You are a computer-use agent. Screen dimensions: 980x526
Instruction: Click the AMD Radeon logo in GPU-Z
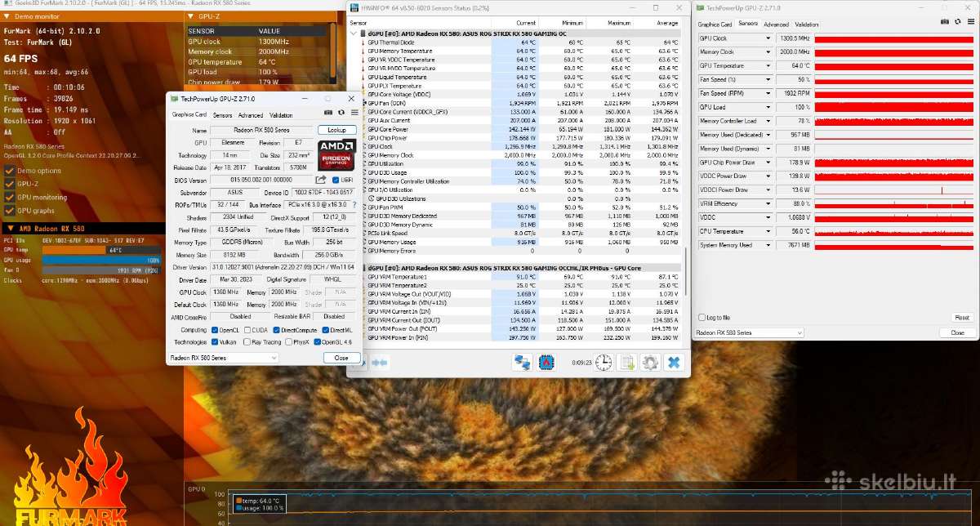336,154
